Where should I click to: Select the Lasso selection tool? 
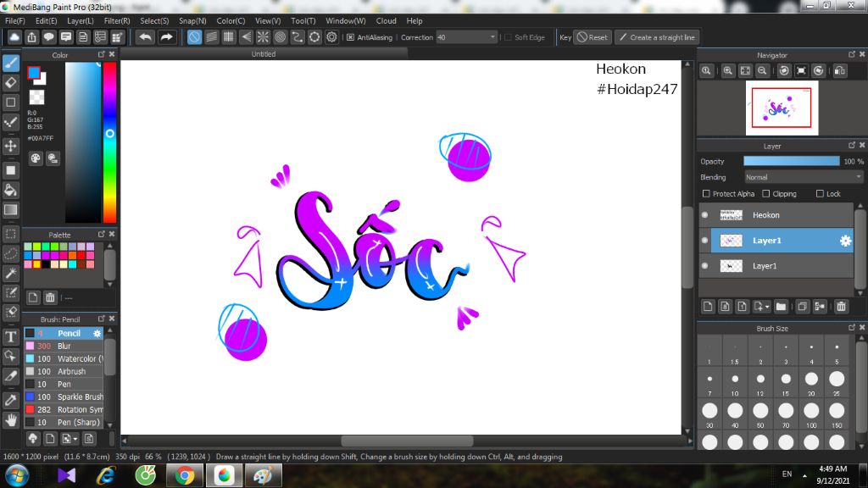coord(10,253)
